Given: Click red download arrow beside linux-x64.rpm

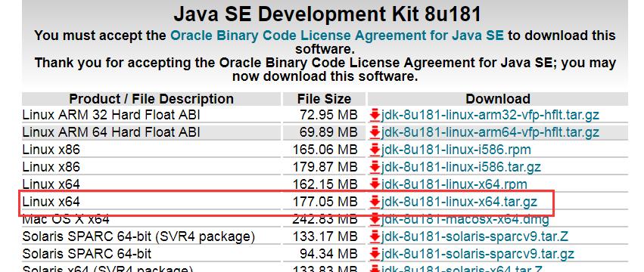Looking at the screenshot, I should 375,184.
